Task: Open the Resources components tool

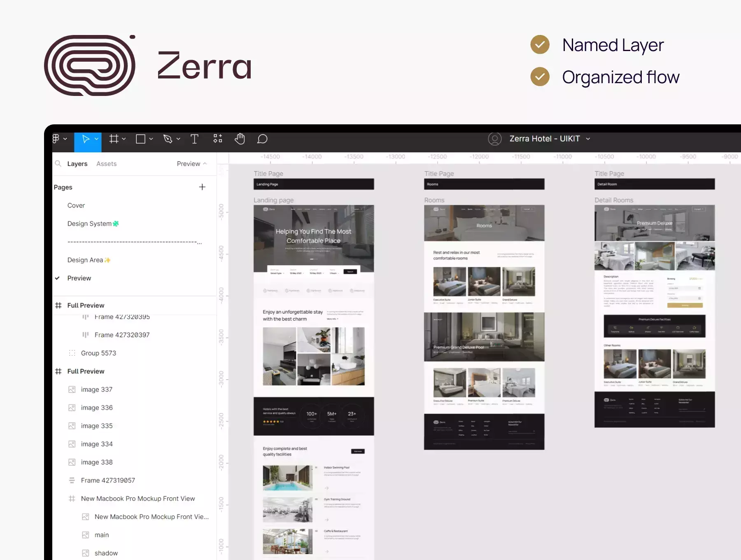Action: coord(218,139)
